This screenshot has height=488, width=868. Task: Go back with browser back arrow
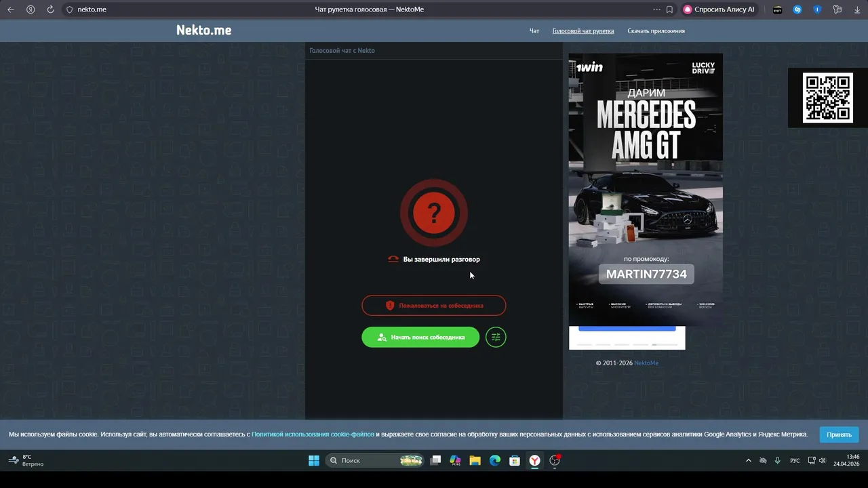click(10, 9)
